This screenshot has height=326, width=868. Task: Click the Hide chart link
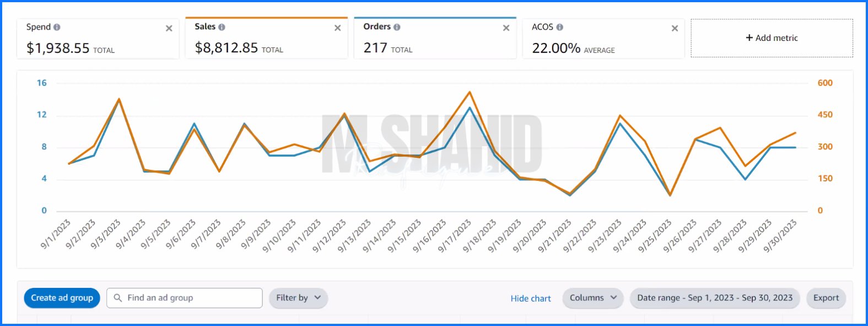click(x=531, y=298)
